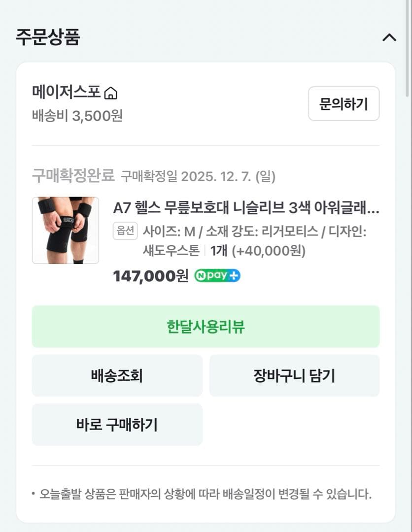Click the 배송비 3,500원 shipping fee text
Viewport: 412px width, 532px height.
click(x=77, y=116)
